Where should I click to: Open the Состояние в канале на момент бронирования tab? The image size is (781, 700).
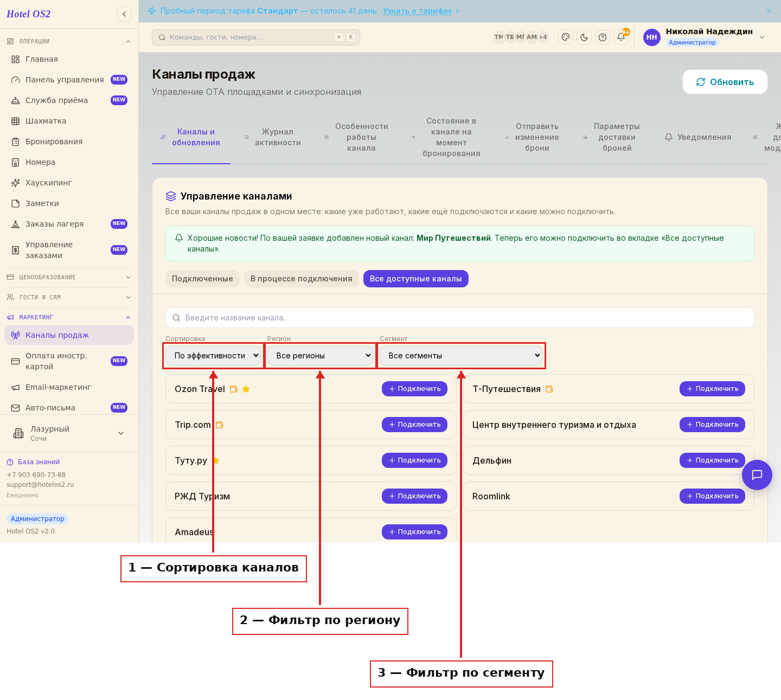tap(447, 137)
